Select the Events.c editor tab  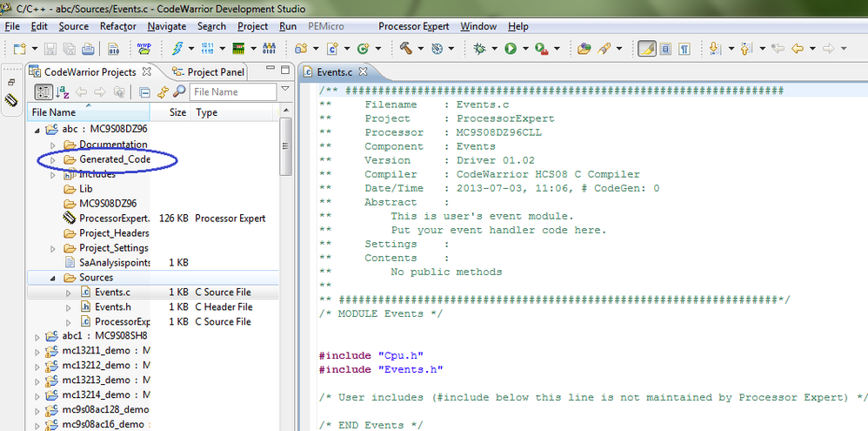[334, 72]
